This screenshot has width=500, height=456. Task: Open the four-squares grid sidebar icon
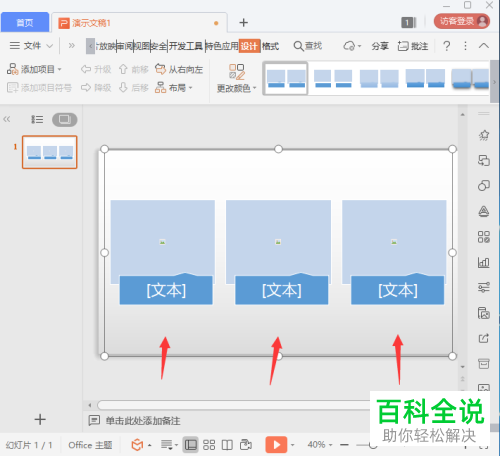tap(484, 237)
